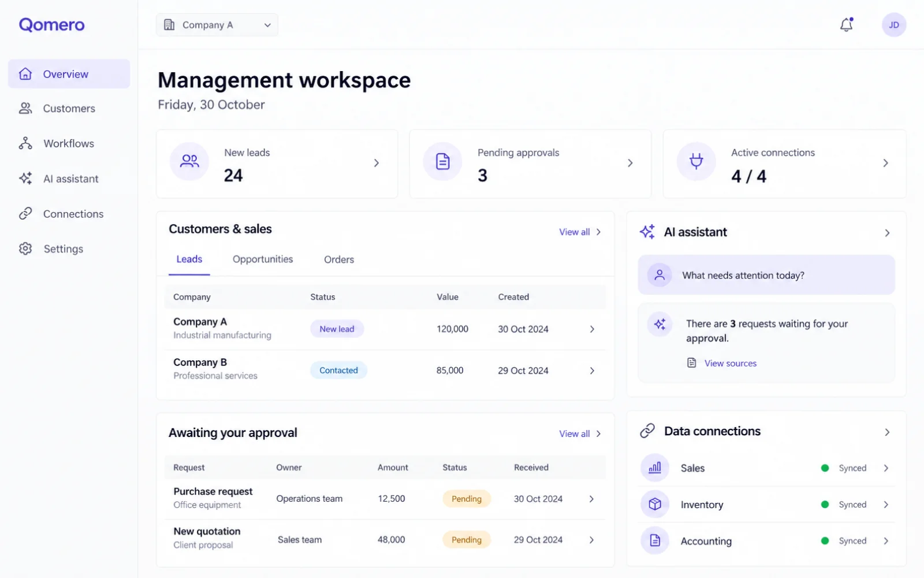
Task: Click the New leads people icon
Action: click(189, 161)
